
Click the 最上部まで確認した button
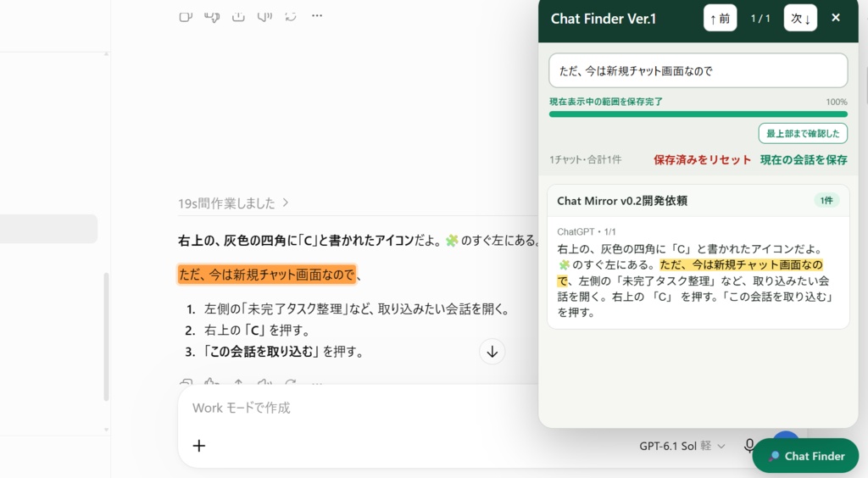coord(803,133)
